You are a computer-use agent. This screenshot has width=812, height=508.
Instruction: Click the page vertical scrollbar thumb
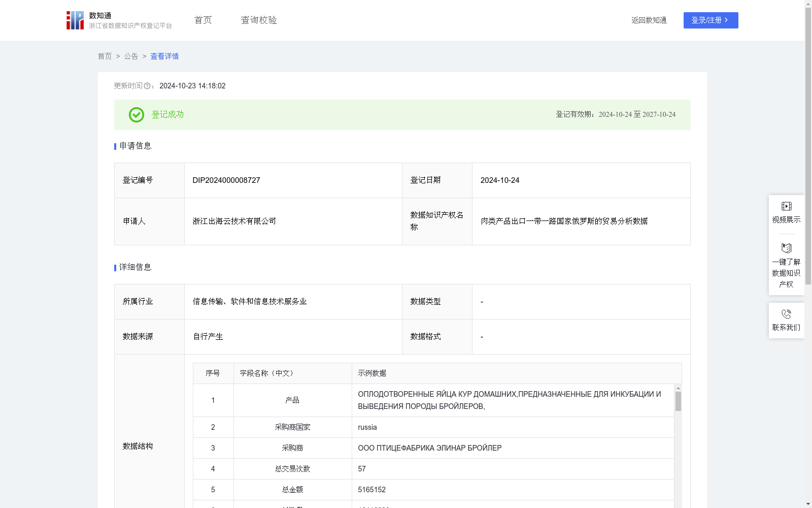[x=808, y=146]
